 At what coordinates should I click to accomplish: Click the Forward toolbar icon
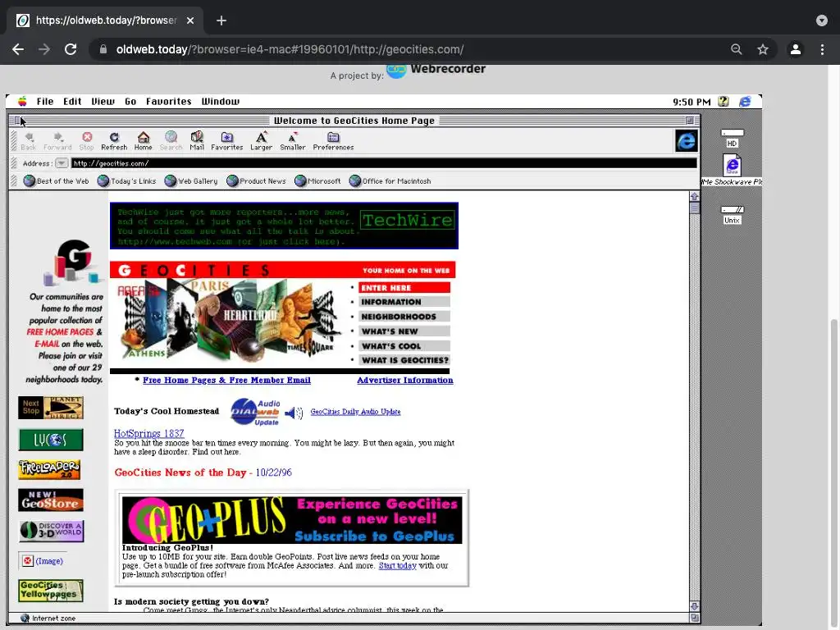point(57,141)
